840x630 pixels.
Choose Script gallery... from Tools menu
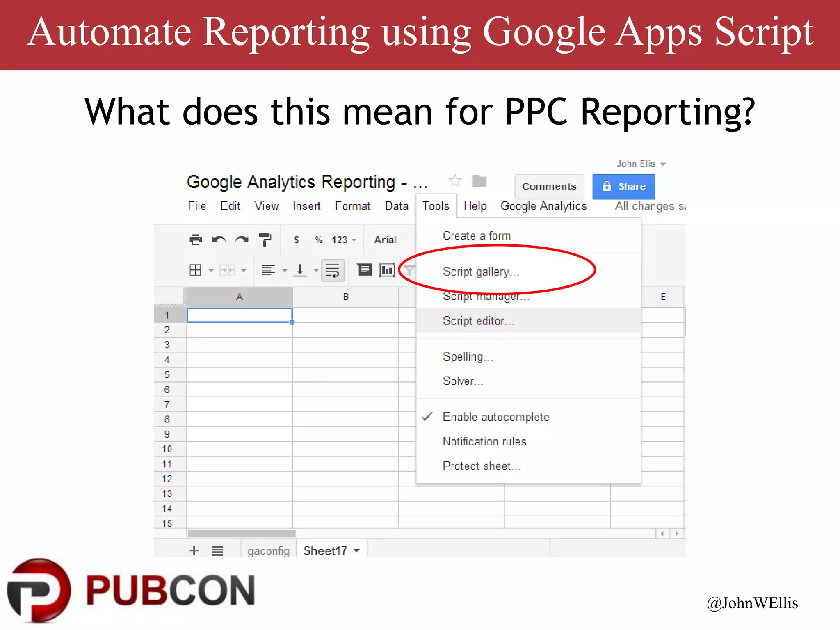point(528,272)
